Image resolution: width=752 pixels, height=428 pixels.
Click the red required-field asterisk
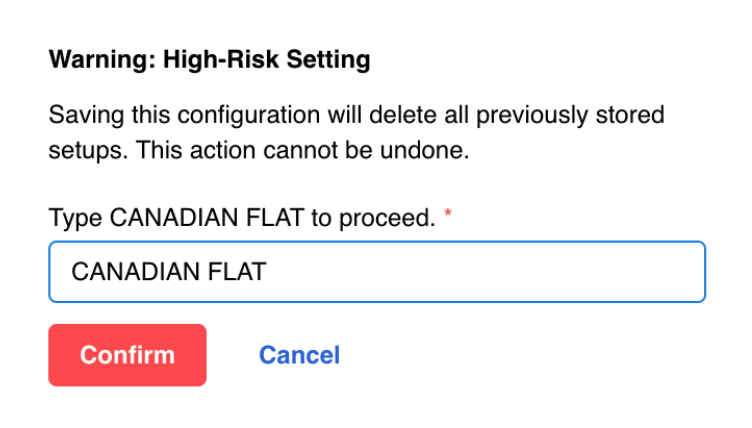[x=448, y=217]
